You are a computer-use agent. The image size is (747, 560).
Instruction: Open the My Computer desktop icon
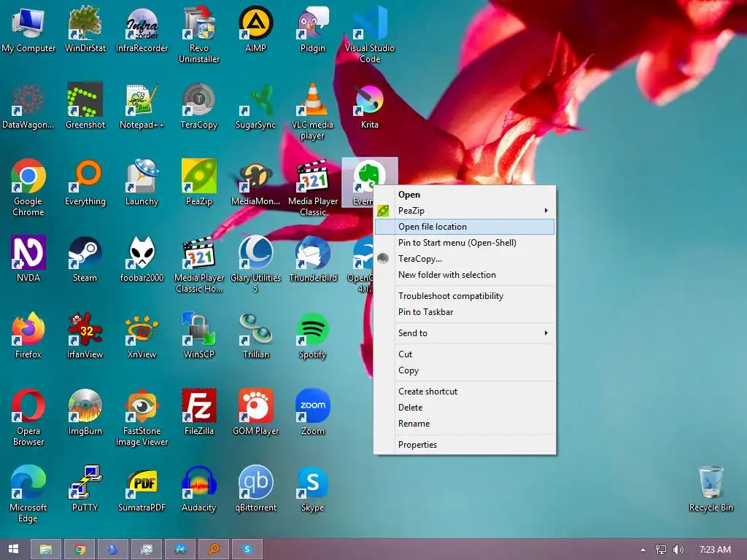(x=28, y=29)
